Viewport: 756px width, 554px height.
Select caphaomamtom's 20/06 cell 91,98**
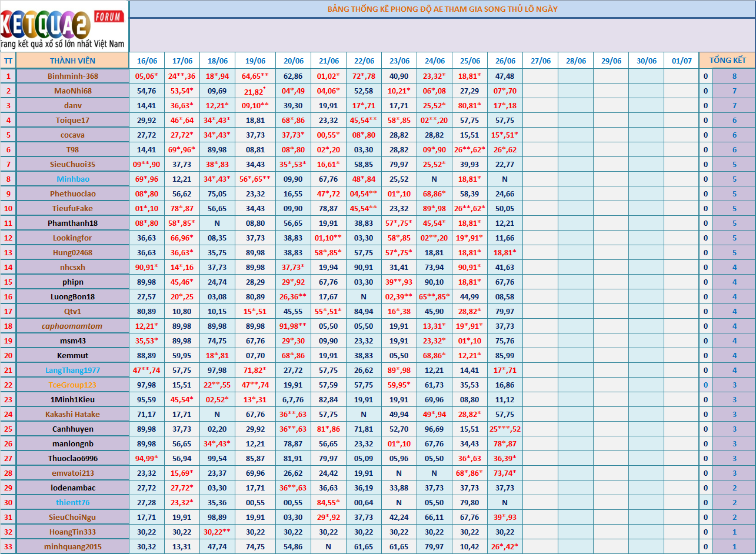293,326
